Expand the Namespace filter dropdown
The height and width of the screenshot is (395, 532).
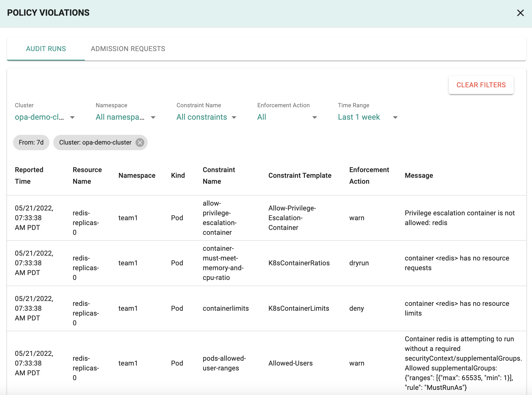tap(153, 117)
